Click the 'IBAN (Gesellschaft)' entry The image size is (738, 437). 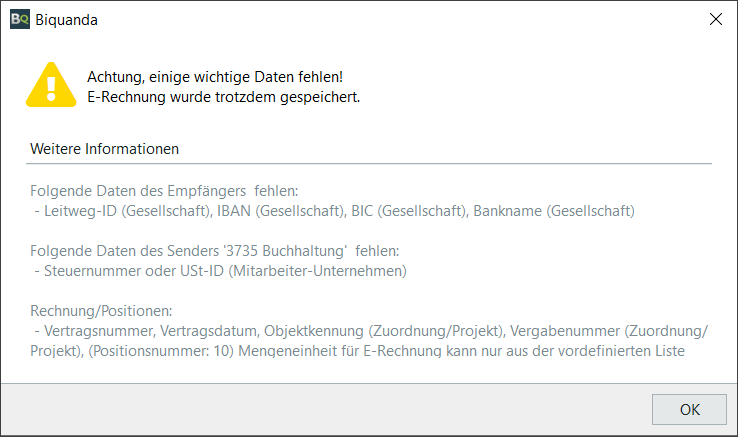pos(279,210)
